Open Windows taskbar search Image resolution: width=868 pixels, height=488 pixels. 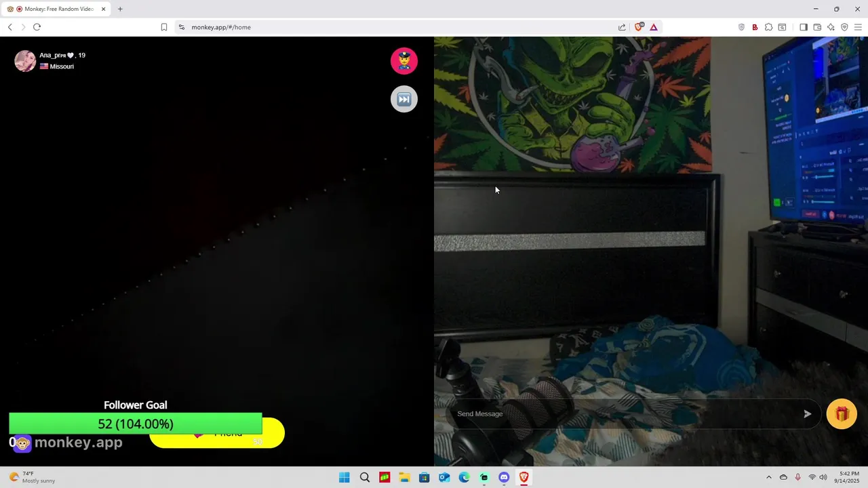click(x=365, y=477)
